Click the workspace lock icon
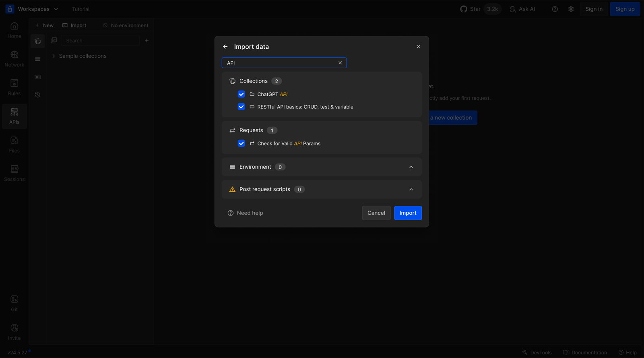This screenshot has height=358, width=644. [x=10, y=9]
